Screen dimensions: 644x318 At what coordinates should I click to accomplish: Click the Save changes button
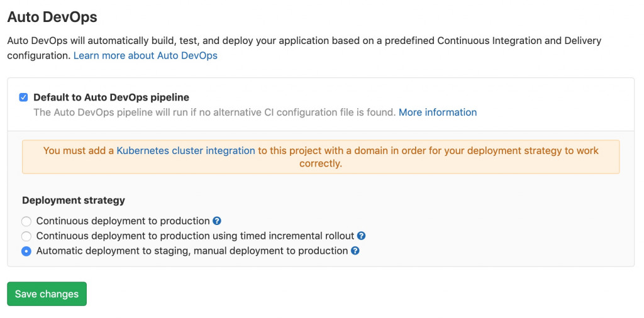point(47,294)
